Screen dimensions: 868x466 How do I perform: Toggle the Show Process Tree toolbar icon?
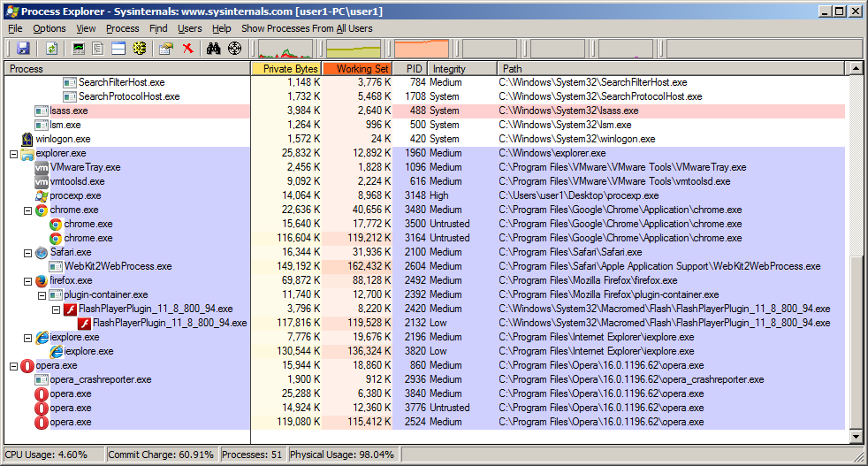[x=98, y=49]
